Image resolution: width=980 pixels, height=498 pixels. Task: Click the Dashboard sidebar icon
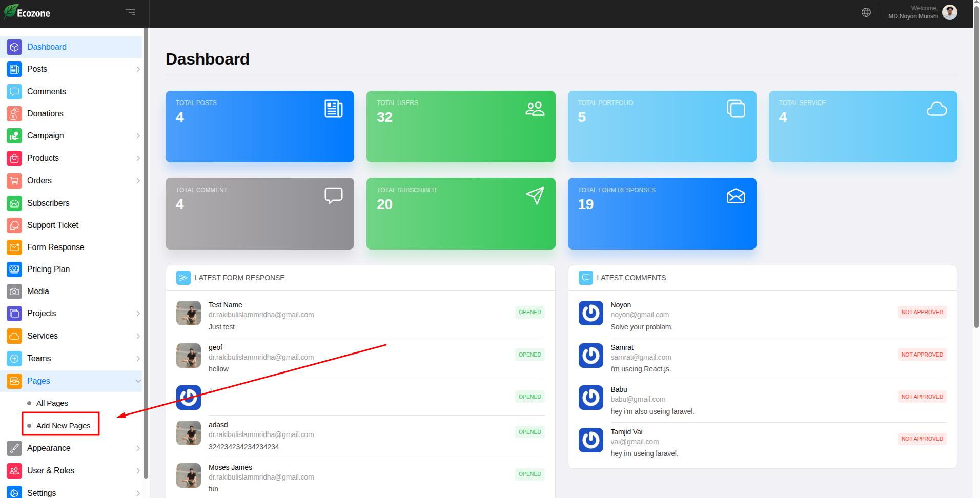14,47
